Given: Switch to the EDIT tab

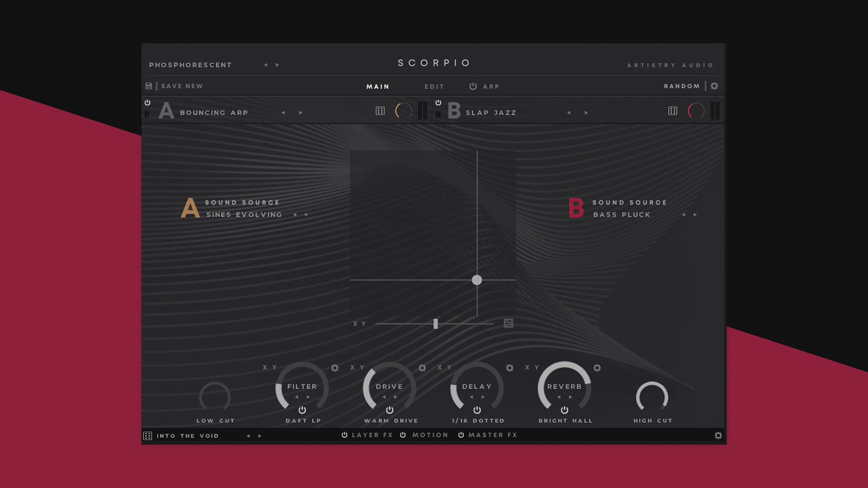Looking at the screenshot, I should (x=434, y=86).
